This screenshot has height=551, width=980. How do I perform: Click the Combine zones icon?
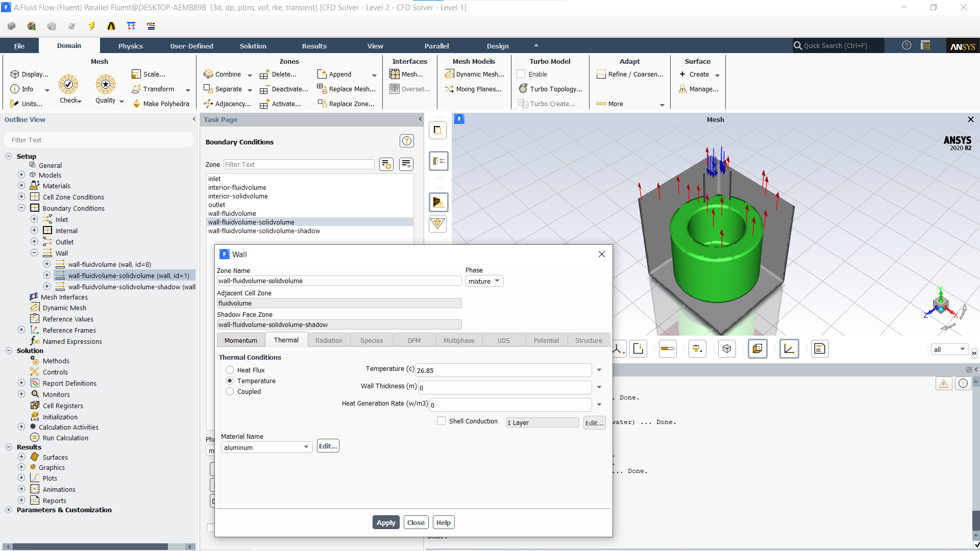click(208, 74)
